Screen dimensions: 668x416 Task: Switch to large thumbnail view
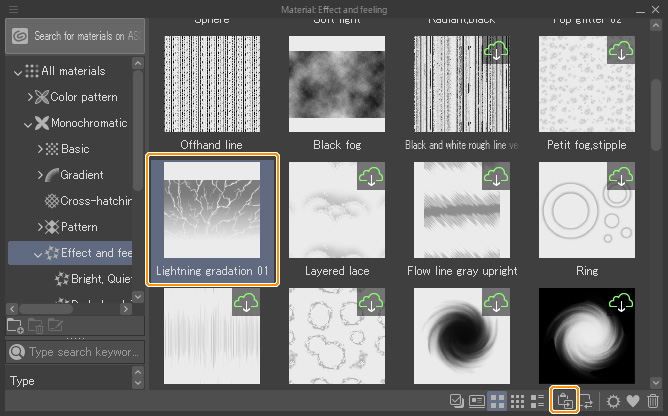pos(496,401)
